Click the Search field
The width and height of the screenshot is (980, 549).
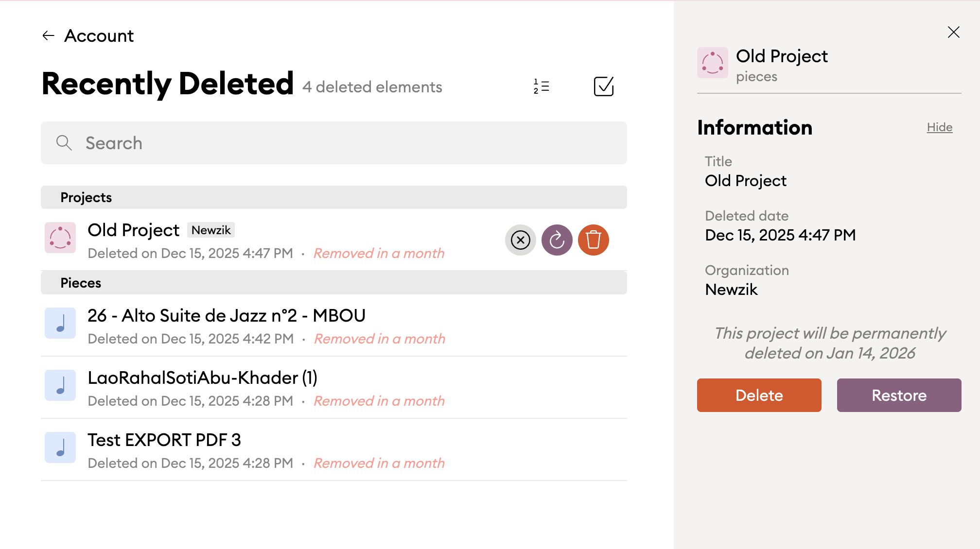coord(333,143)
